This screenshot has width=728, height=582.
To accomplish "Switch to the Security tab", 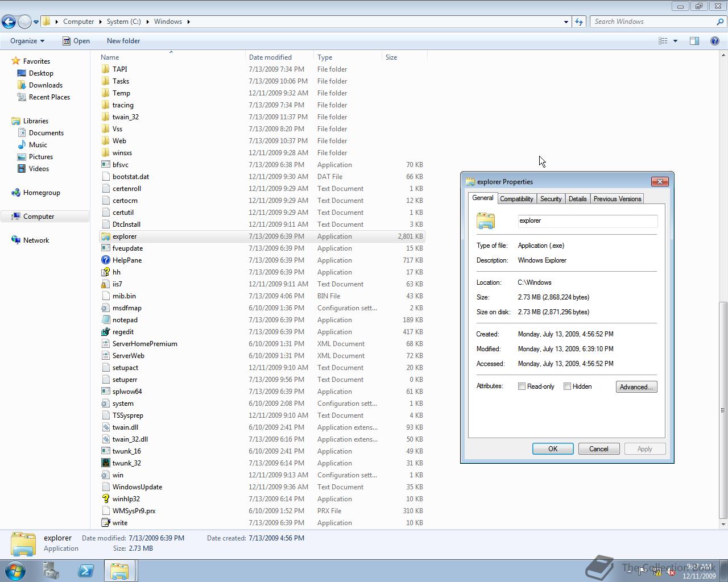I will [551, 199].
